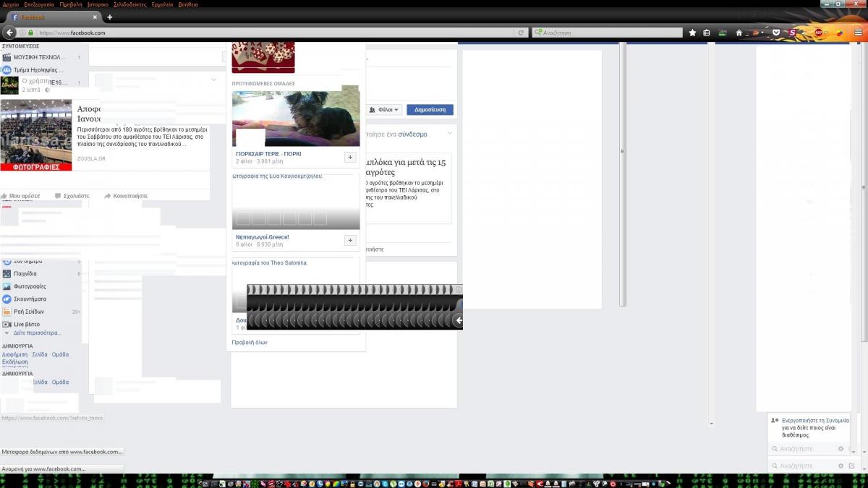Join ΓΙΟΡΚΣΑΙΡ ΤΕΡΙΕ group with plus button
The height and width of the screenshot is (488, 868).
(350, 157)
